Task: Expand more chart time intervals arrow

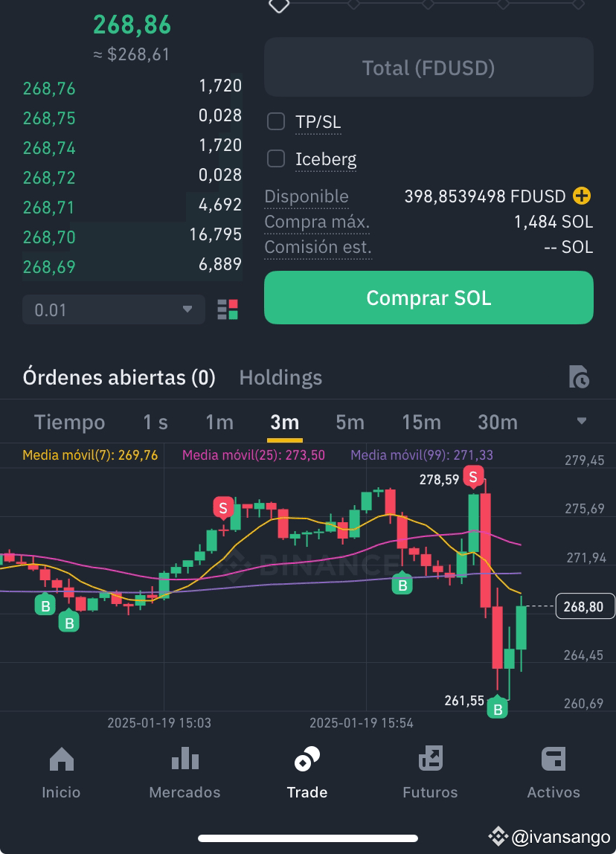Action: click(x=582, y=421)
